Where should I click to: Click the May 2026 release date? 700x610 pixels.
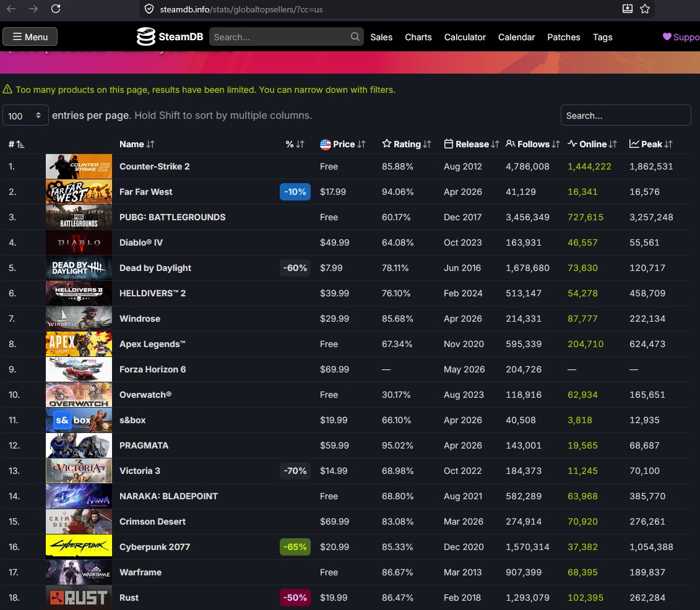click(464, 369)
